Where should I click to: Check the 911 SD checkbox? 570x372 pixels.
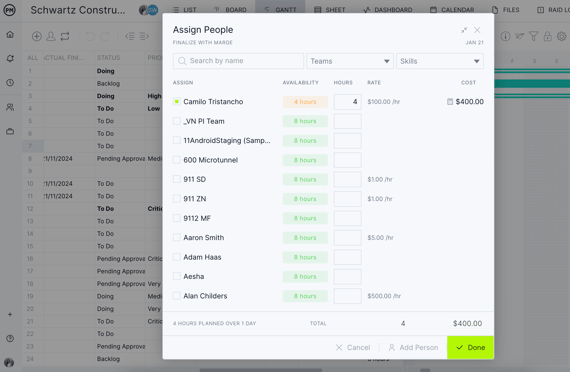[177, 179]
